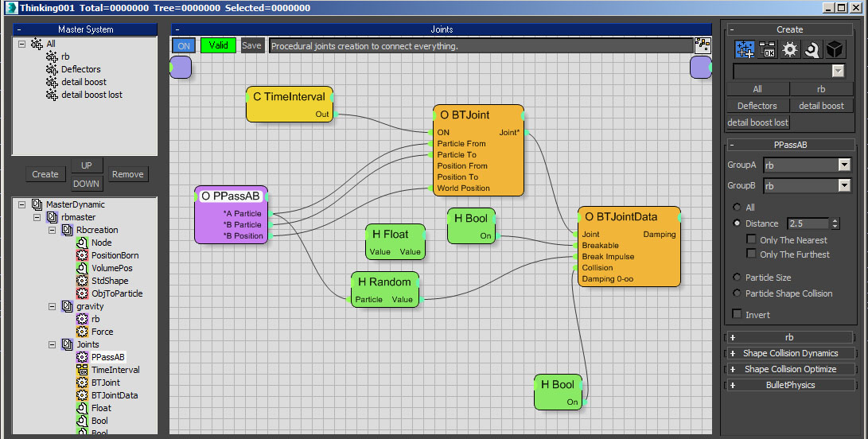
Task: Select the particle groups icon in Create panel
Action: 745,49
